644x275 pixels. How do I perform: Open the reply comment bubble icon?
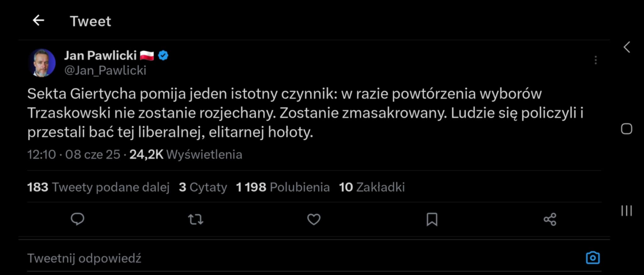click(77, 219)
